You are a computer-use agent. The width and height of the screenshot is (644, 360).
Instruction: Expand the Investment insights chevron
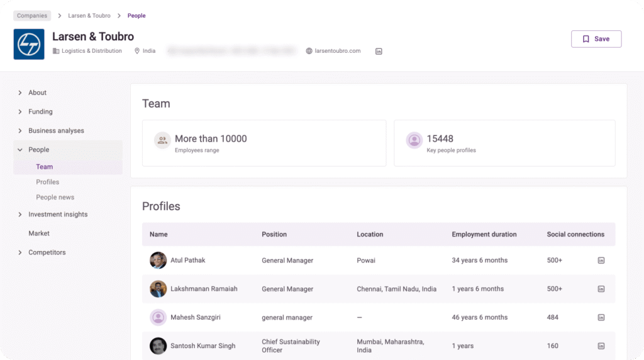[19, 215]
